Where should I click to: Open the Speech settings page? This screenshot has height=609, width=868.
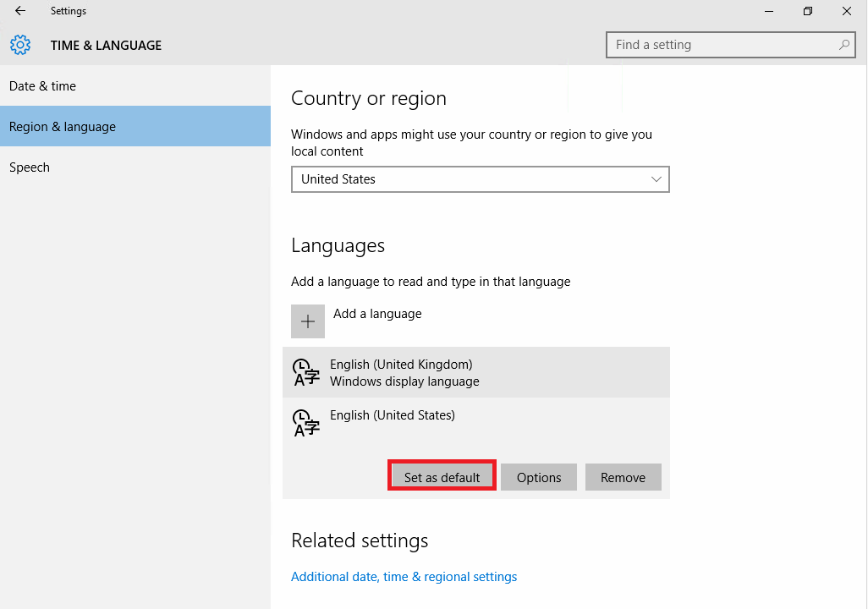135,167
